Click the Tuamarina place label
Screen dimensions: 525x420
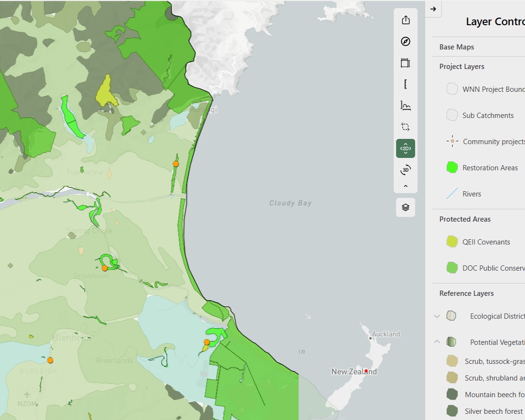coord(84,172)
